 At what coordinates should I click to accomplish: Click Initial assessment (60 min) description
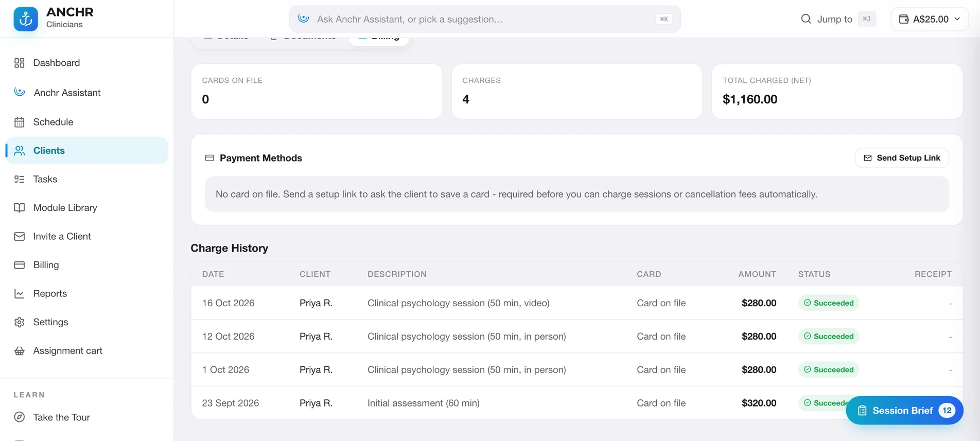424,403
